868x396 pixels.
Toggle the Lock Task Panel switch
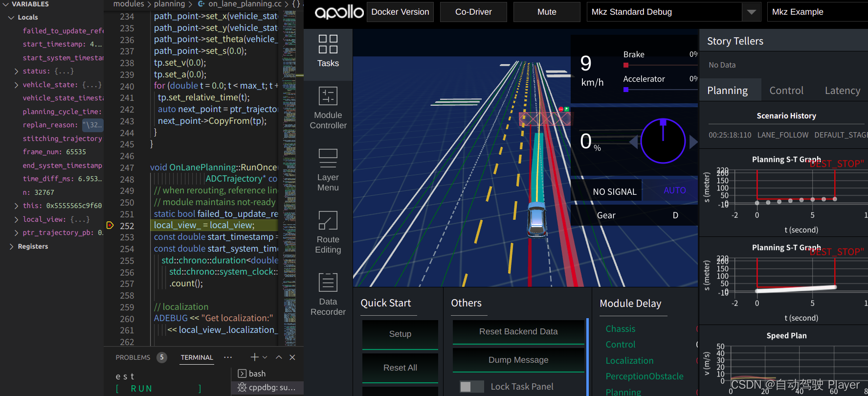(x=471, y=387)
